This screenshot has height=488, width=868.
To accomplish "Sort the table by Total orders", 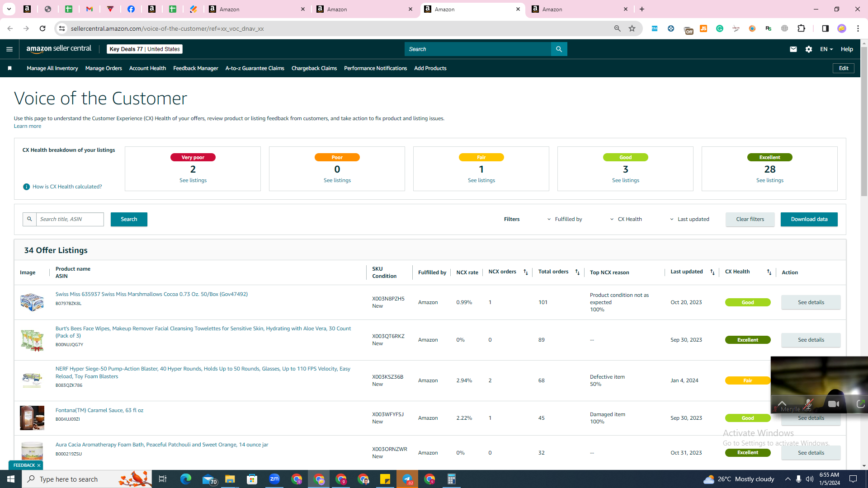I will (577, 272).
